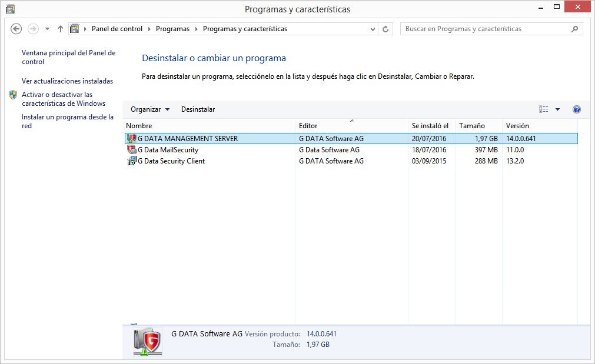Open the Organizar dropdown menu
Screen dimensions: 595x364
[149, 109]
